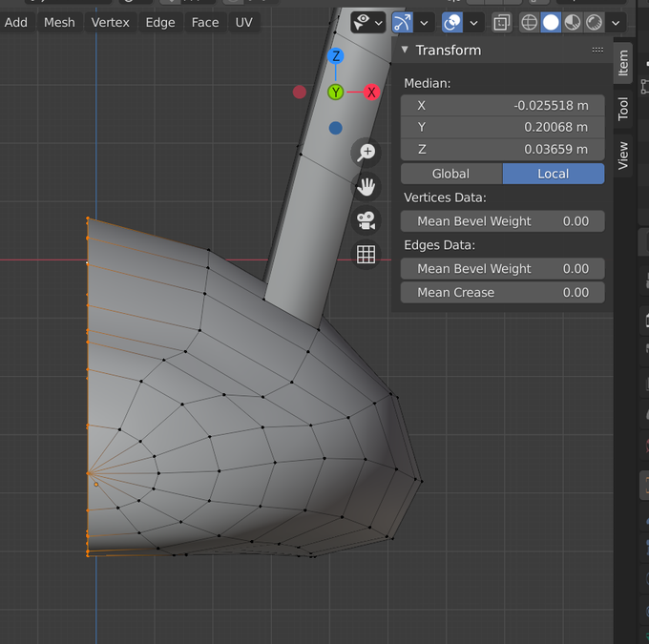
Task: Toggle X-ray mode
Action: [501, 23]
